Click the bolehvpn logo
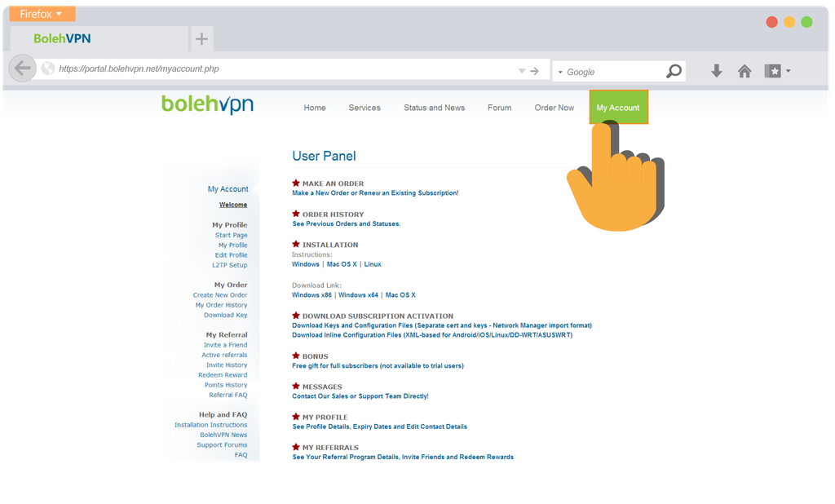The width and height of the screenshot is (835, 504). tap(208, 104)
